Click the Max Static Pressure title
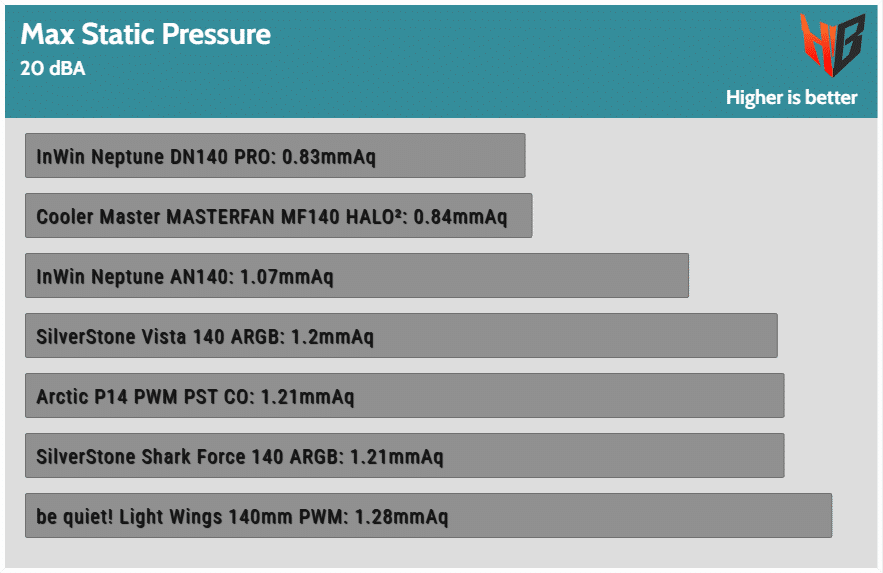This screenshot has width=883, height=573. tap(146, 34)
